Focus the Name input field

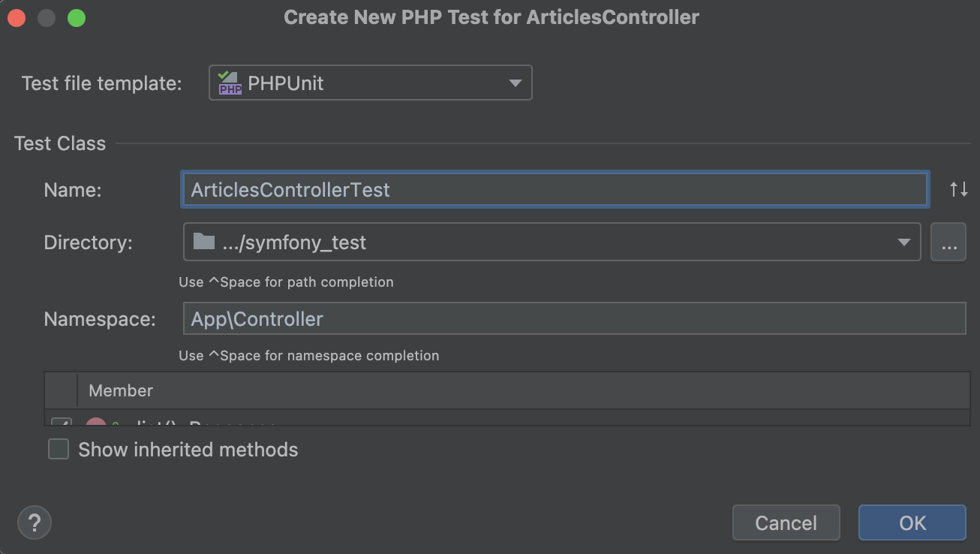tap(554, 190)
